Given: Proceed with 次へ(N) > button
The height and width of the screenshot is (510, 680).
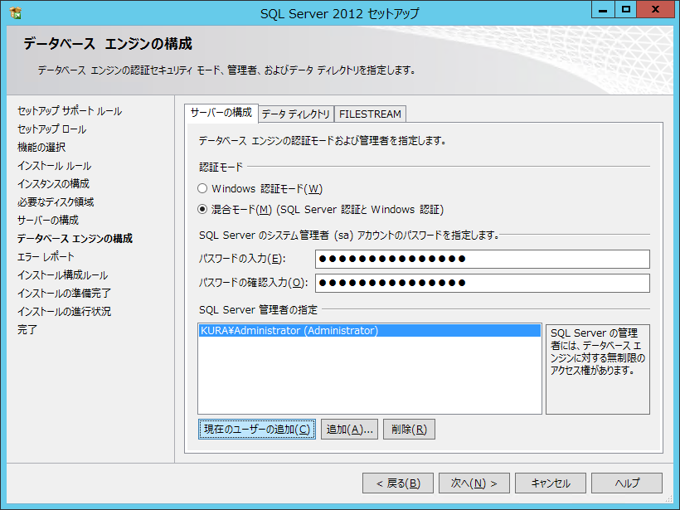Looking at the screenshot, I should [474, 483].
